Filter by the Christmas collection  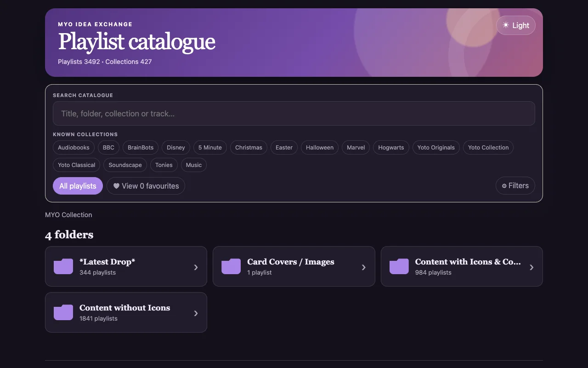(249, 148)
